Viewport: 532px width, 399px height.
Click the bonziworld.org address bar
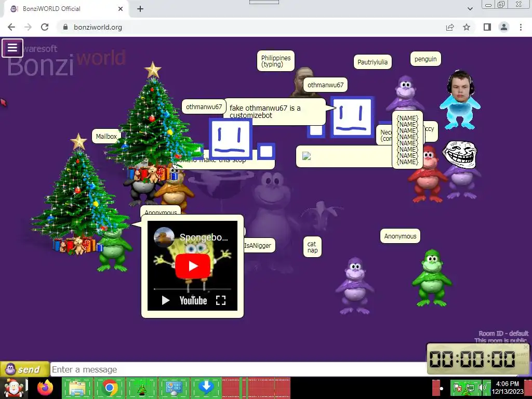[x=251, y=27]
